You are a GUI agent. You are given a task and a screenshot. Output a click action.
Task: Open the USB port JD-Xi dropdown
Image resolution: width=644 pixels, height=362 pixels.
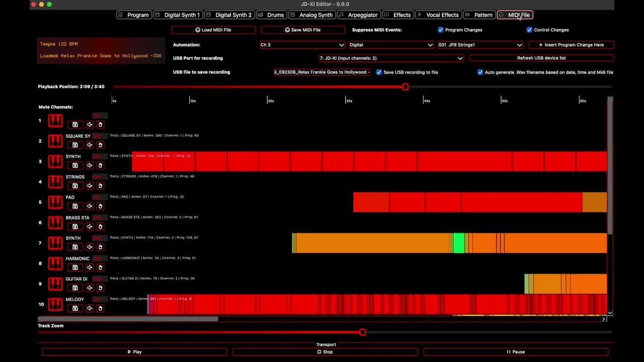click(x=391, y=58)
